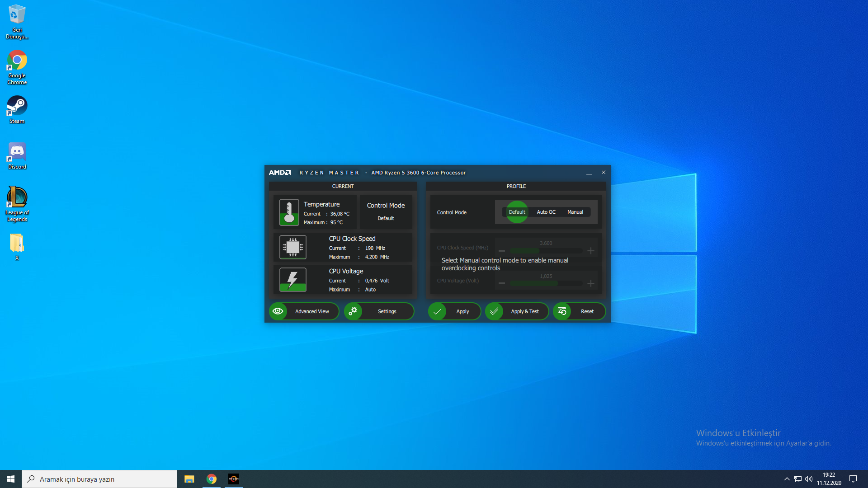Viewport: 868px width, 488px height.
Task: Minimize the Ryzen Master window
Action: pos(589,173)
